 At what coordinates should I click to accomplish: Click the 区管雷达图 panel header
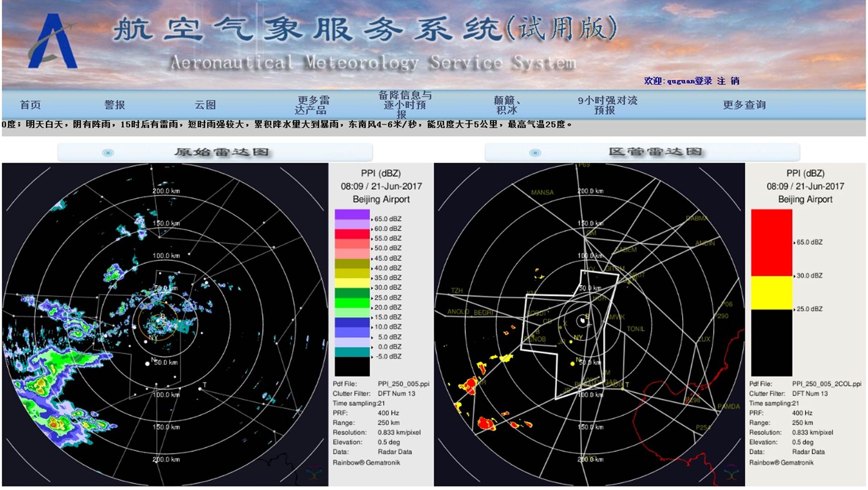coord(655,152)
